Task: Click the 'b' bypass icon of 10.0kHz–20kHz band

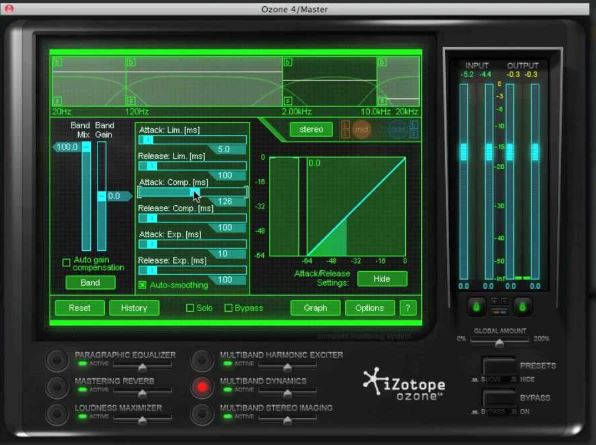Action: [382, 62]
